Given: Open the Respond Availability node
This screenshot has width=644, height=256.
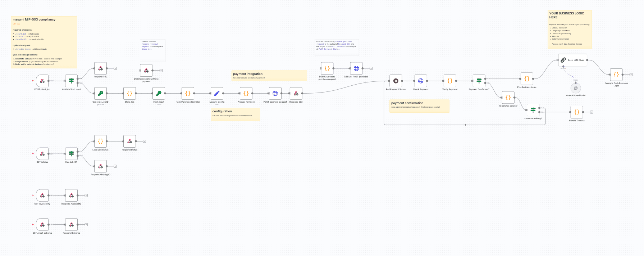Looking at the screenshot, I should click(x=71, y=196).
